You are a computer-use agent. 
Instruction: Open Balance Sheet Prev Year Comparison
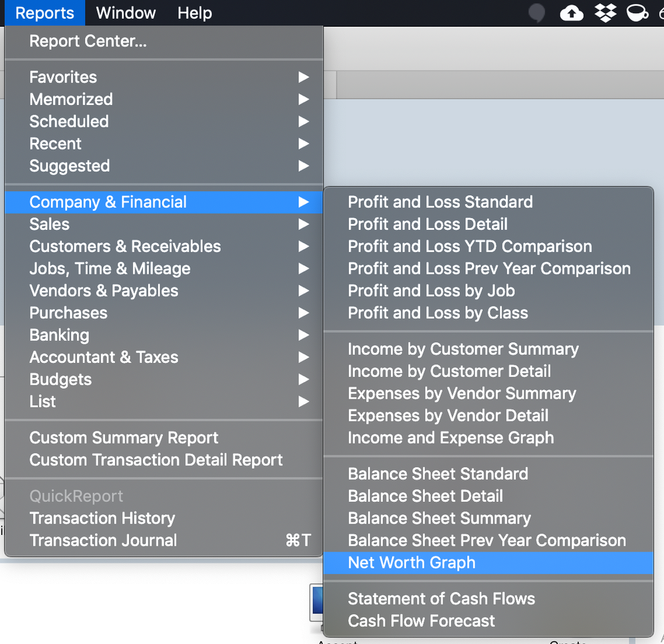pos(489,540)
